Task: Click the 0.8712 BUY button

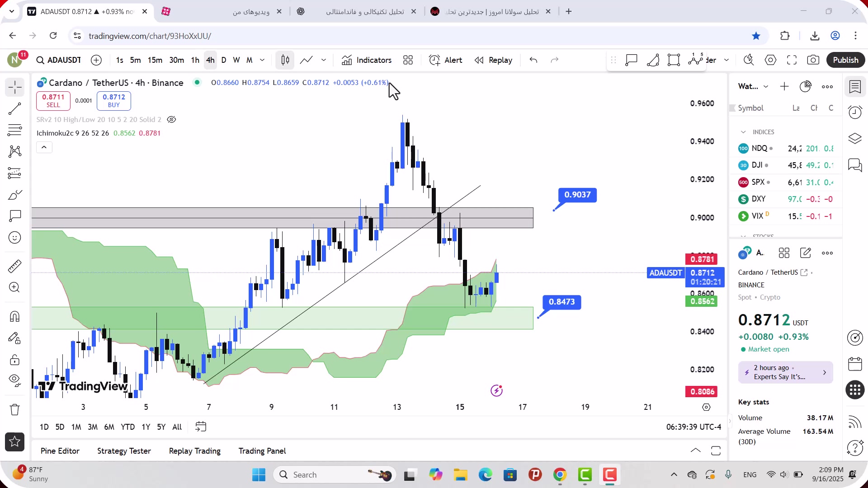Action: [114, 101]
